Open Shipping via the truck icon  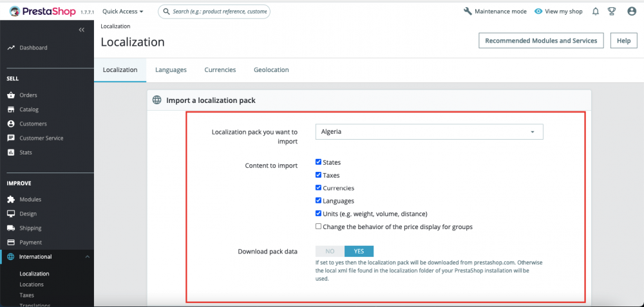(x=11, y=228)
